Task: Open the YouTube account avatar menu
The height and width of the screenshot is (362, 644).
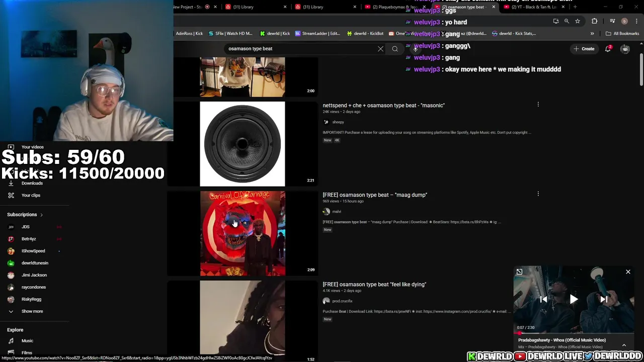Action: point(625,49)
